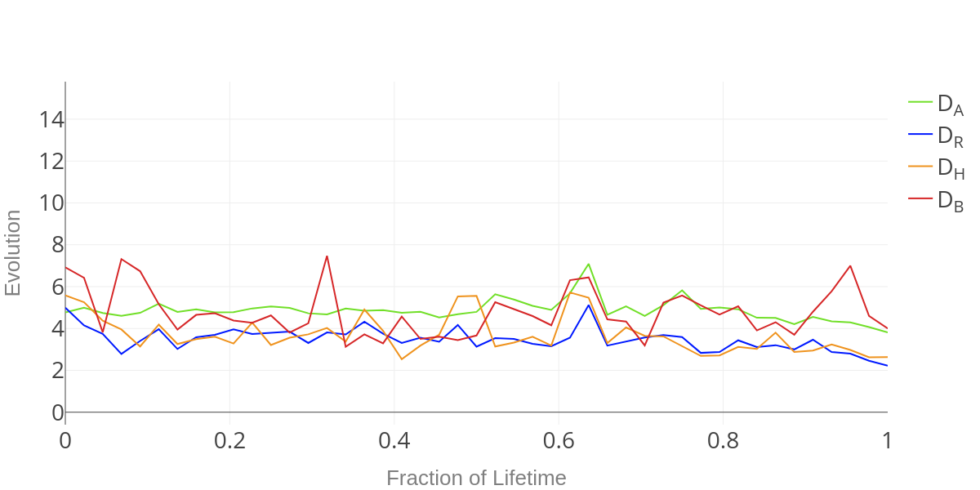Click the 0.6 x-axis tick label
980x490 pixels.
(559, 441)
